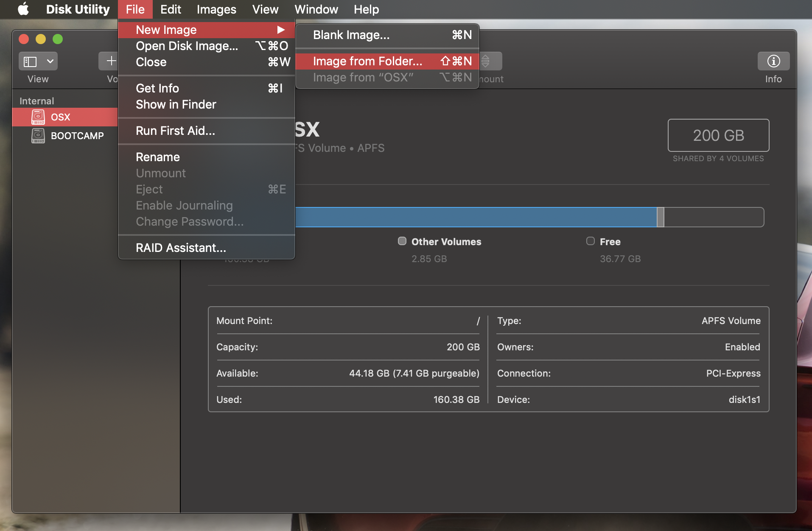Click the APFS Volume type value
Screen dimensions: 812x531
point(731,321)
